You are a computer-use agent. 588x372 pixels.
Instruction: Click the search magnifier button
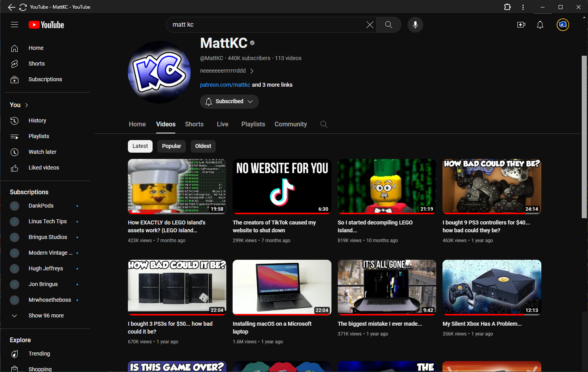click(x=388, y=25)
